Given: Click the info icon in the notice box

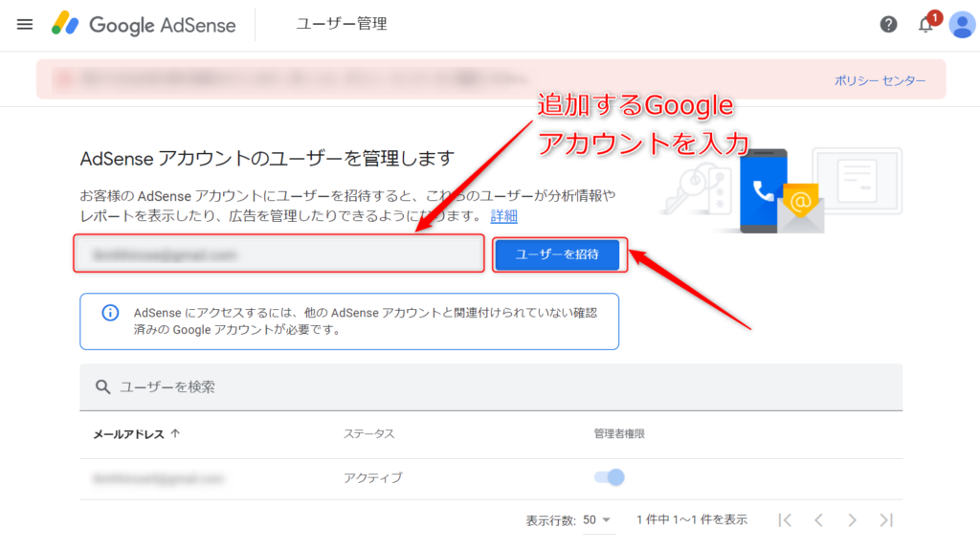Looking at the screenshot, I should (110, 313).
